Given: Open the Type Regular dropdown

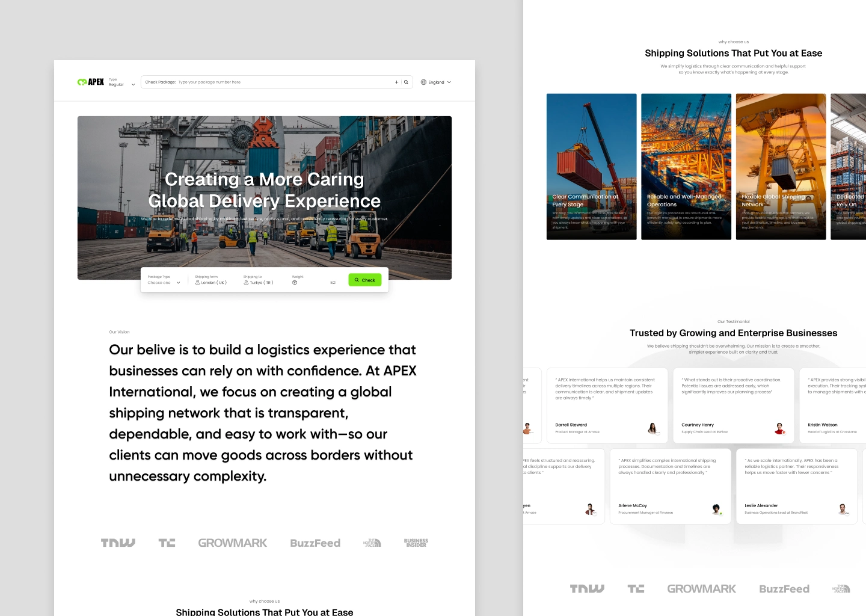Looking at the screenshot, I should coord(121,82).
